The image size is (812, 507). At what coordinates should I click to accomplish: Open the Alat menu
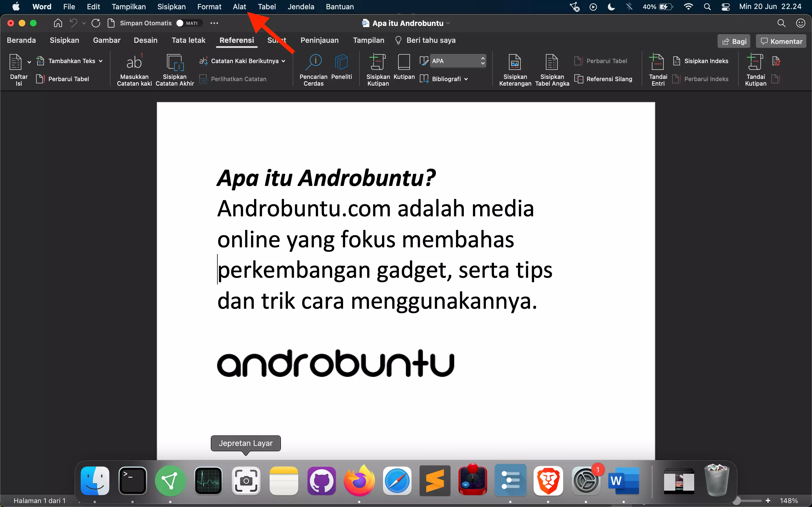coord(239,6)
